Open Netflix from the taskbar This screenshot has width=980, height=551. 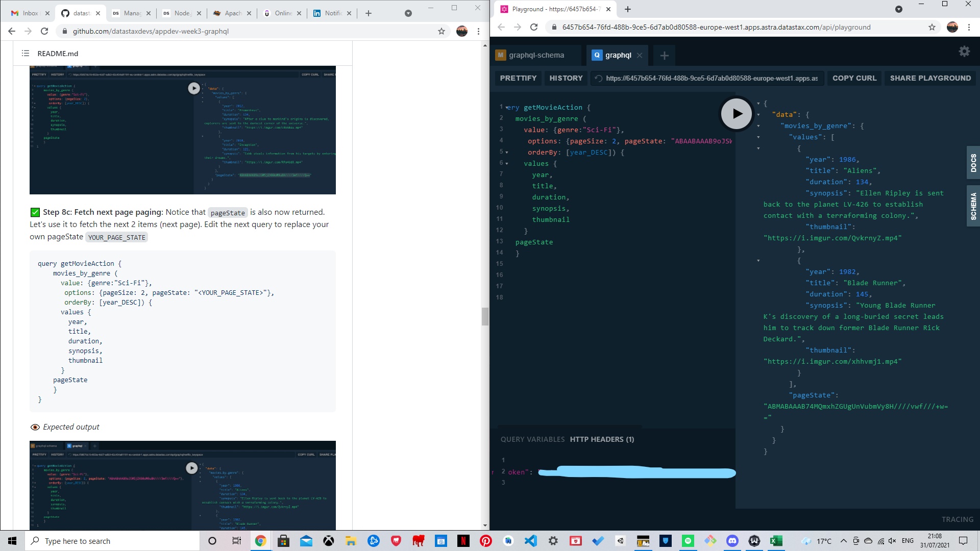pos(463,541)
